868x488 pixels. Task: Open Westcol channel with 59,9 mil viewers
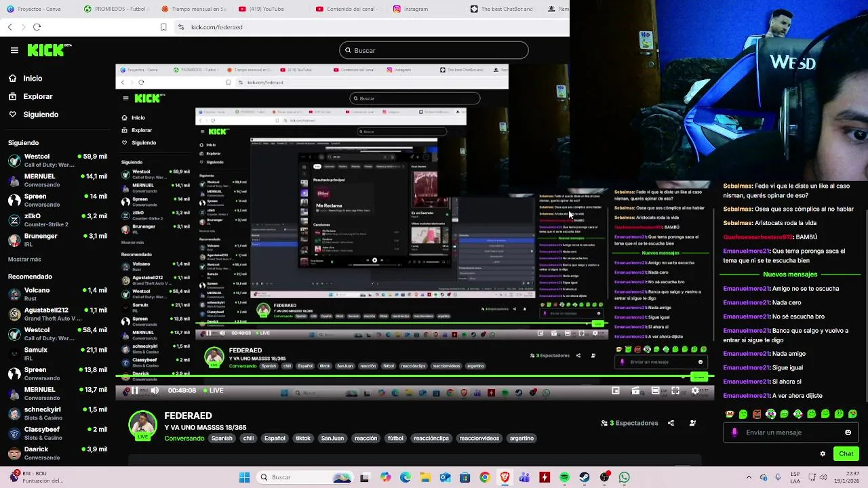click(57, 161)
